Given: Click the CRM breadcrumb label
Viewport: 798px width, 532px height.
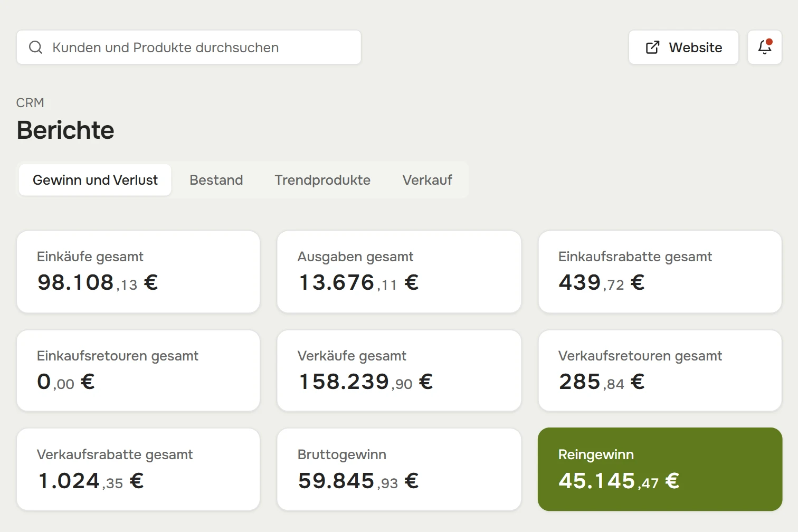Looking at the screenshot, I should (30, 103).
